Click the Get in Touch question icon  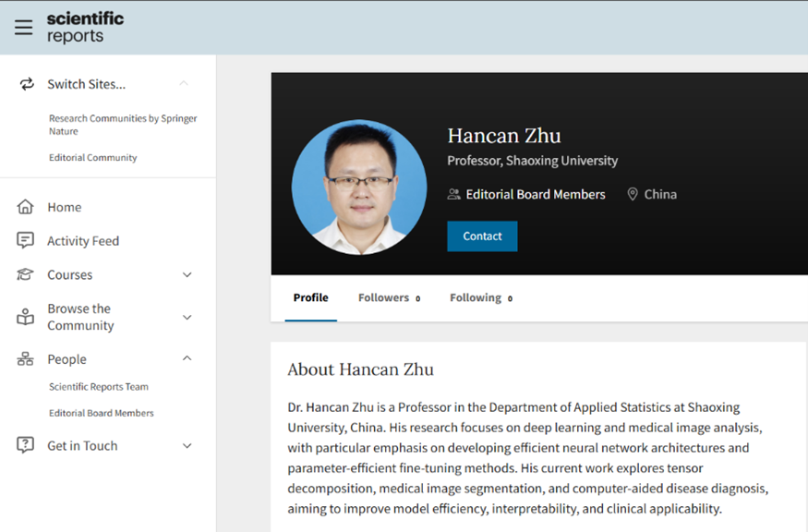tap(26, 445)
